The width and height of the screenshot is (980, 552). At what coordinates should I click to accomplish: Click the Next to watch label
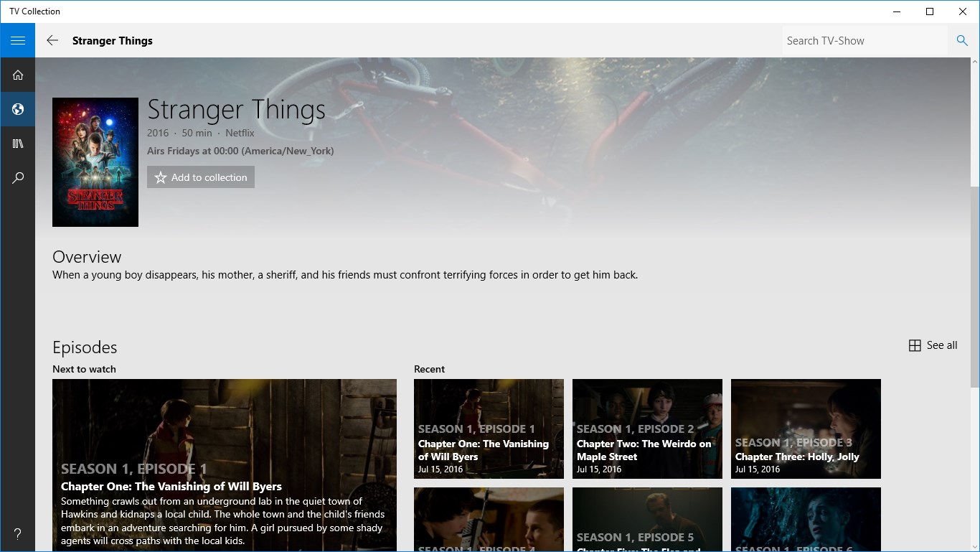[84, 369]
